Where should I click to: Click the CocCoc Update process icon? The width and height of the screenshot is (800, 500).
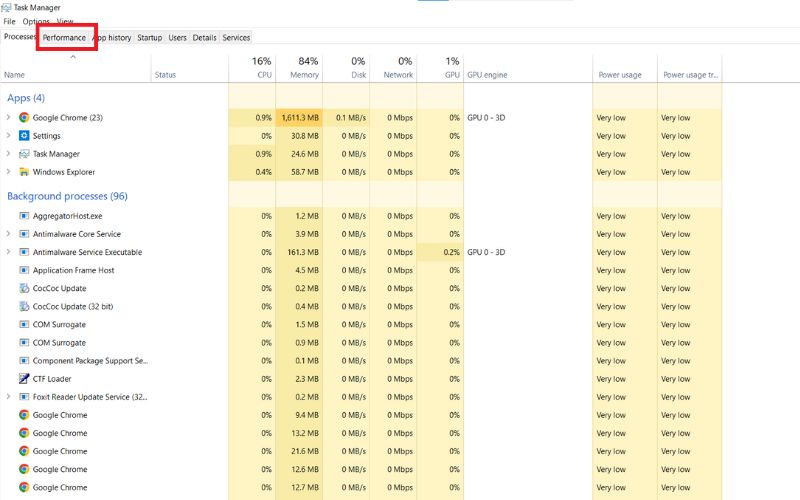point(24,288)
